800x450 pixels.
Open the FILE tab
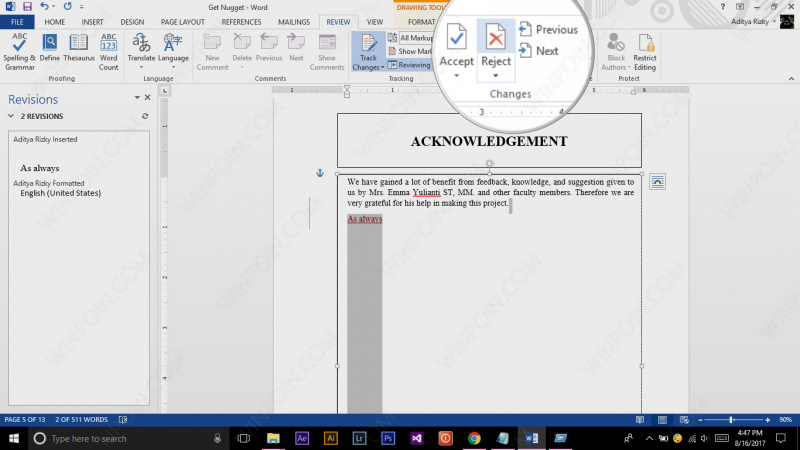[17, 22]
